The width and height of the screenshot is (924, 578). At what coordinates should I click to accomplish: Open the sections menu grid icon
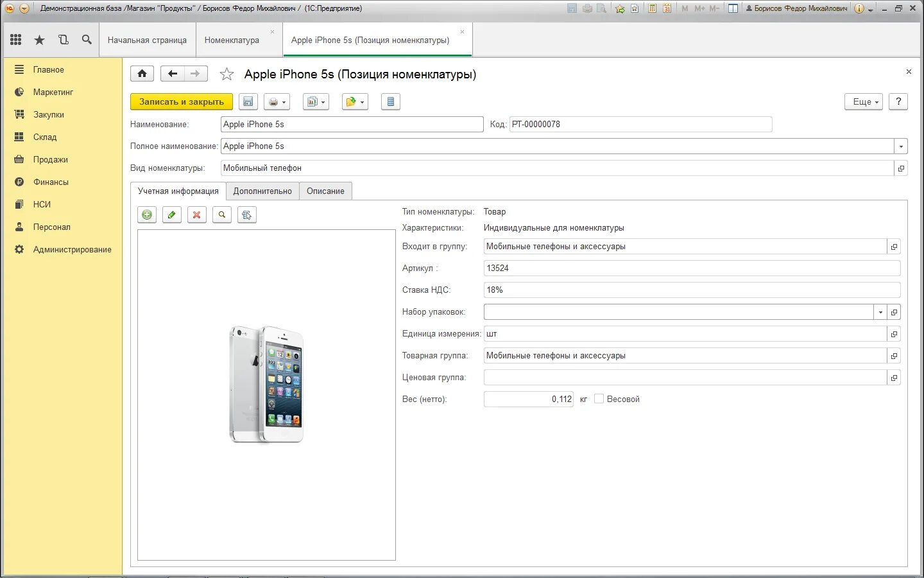coord(16,40)
